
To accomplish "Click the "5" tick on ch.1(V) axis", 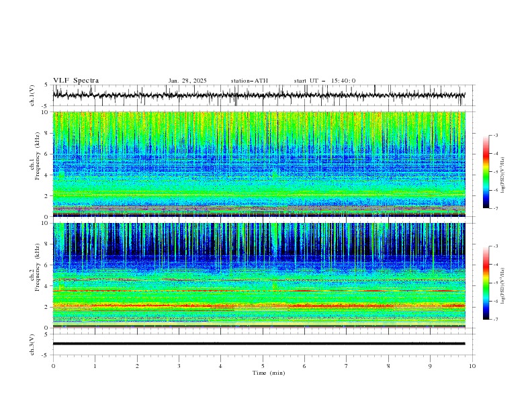I will click(48, 85).
